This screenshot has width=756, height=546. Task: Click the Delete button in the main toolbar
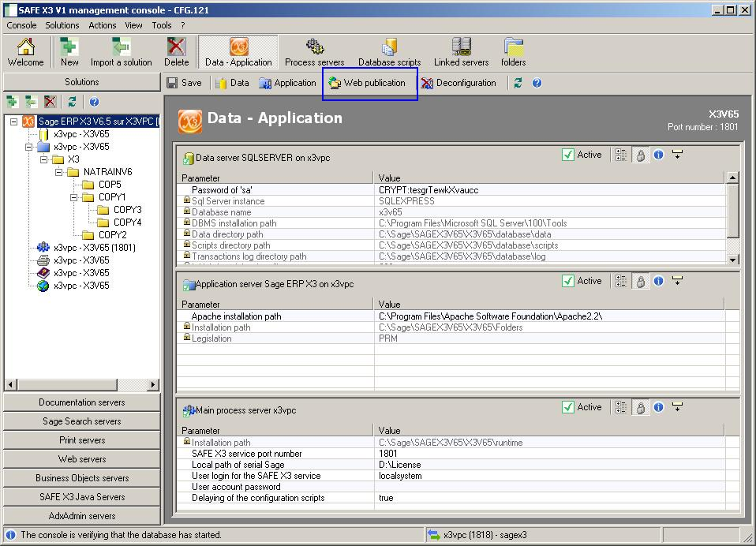177,52
